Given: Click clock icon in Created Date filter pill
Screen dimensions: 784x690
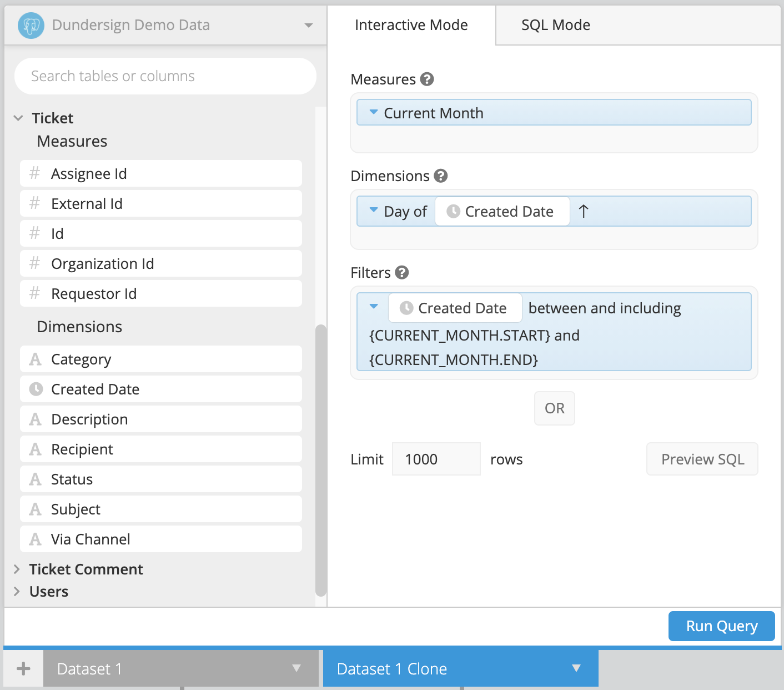Looking at the screenshot, I should 406,308.
